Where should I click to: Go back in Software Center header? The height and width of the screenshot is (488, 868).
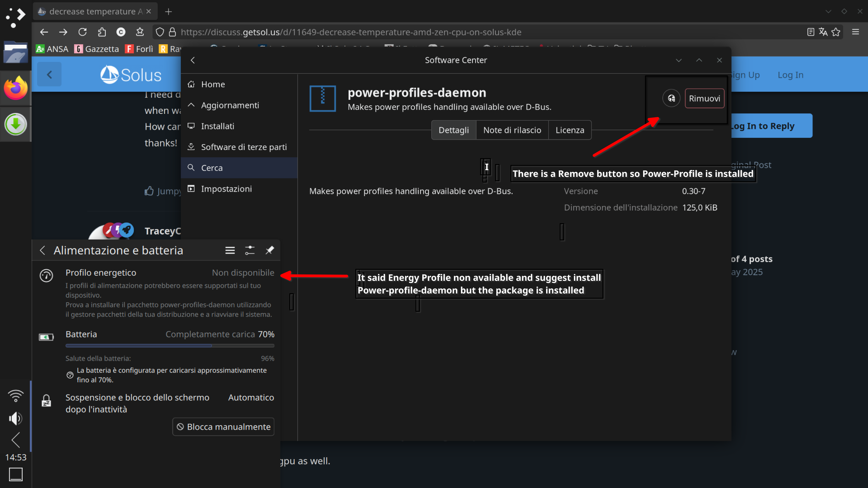193,60
